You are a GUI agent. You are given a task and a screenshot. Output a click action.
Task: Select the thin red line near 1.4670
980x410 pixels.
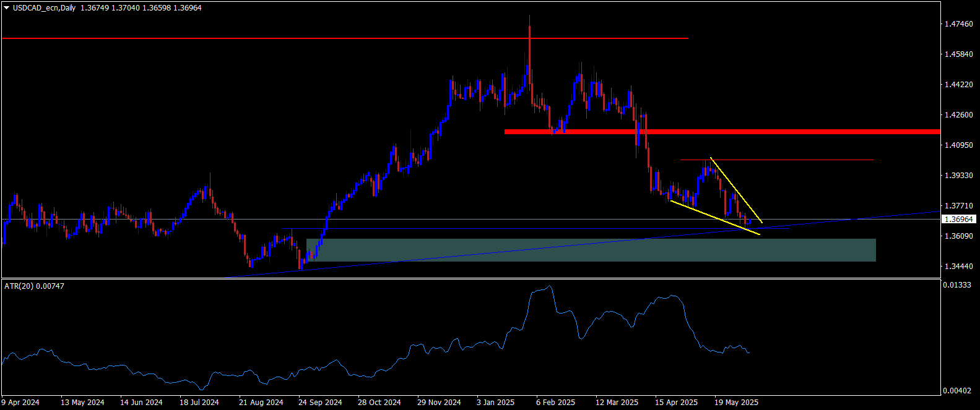click(345, 38)
